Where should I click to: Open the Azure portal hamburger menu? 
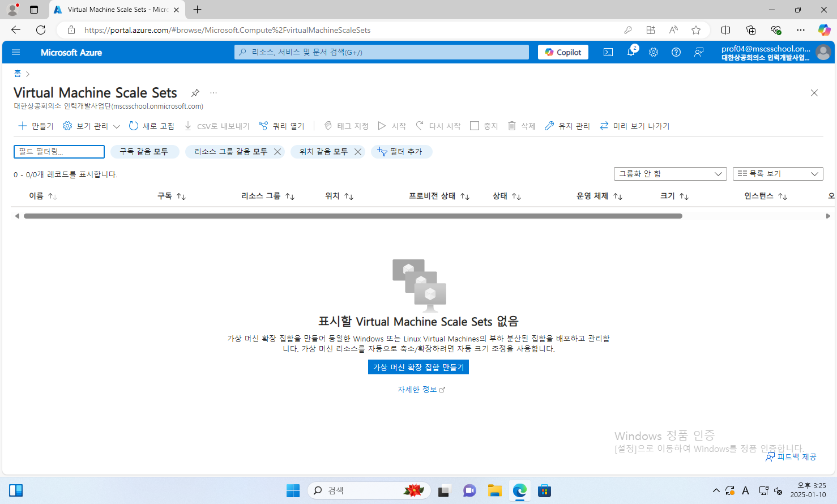click(16, 52)
